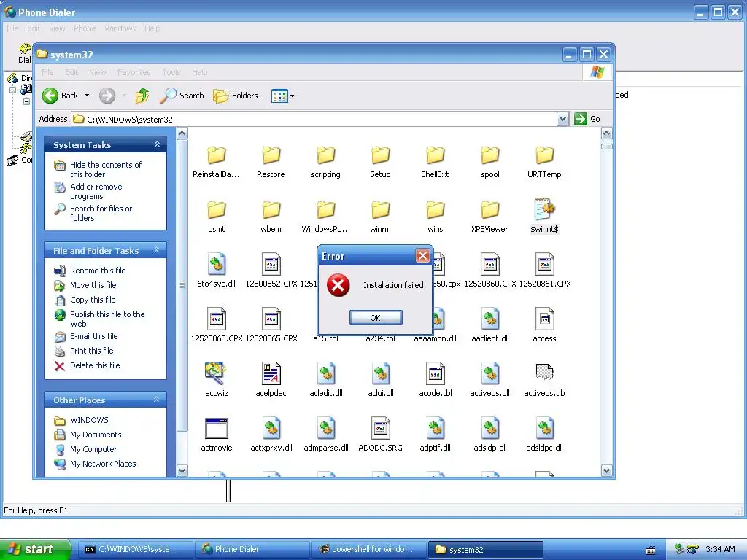Open the Search pane button
The image size is (747, 560).
point(182,96)
